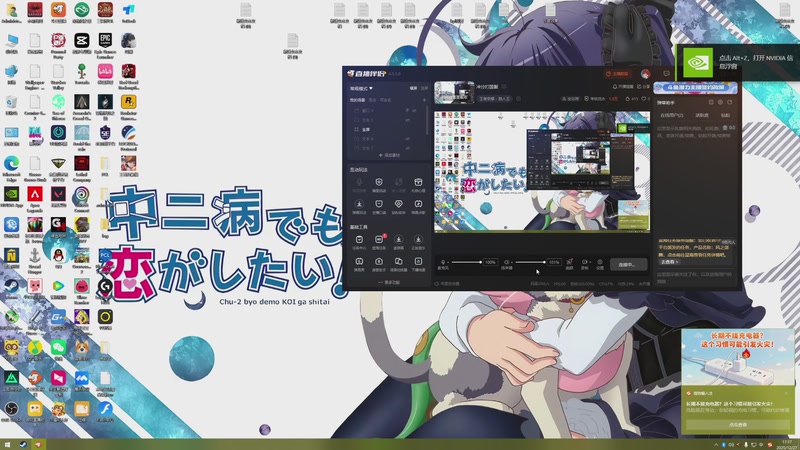Adjust the microphone volume slider
Viewport: 800px width, 450px height.
point(466,262)
